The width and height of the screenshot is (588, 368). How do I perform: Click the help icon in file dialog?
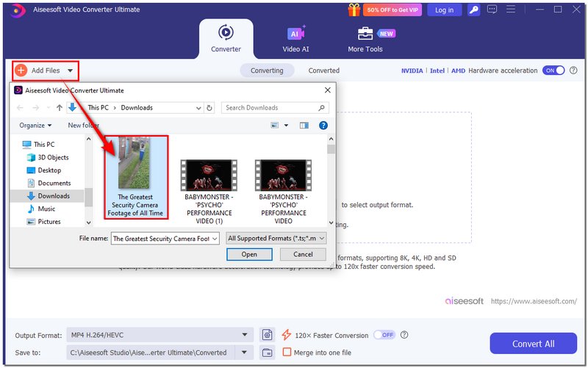tap(323, 126)
